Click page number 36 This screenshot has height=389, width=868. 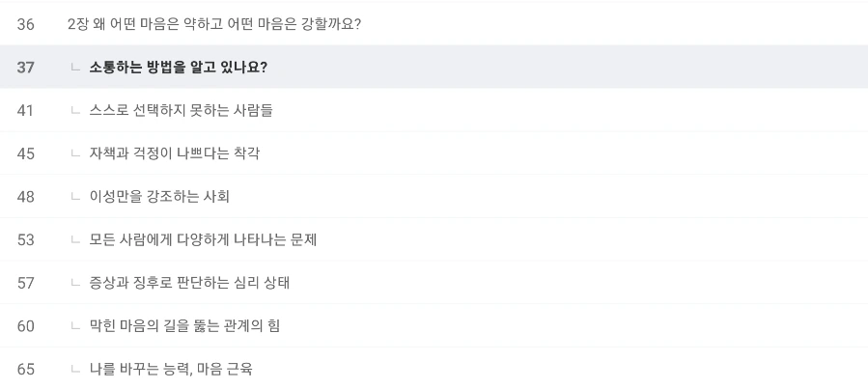(x=25, y=24)
